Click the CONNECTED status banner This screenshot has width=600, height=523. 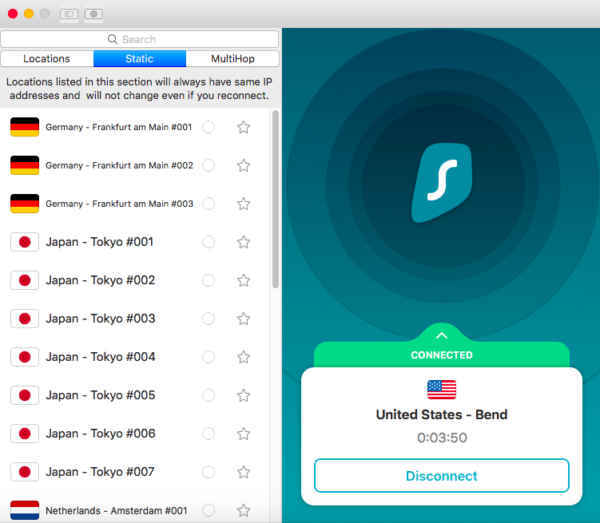click(442, 355)
